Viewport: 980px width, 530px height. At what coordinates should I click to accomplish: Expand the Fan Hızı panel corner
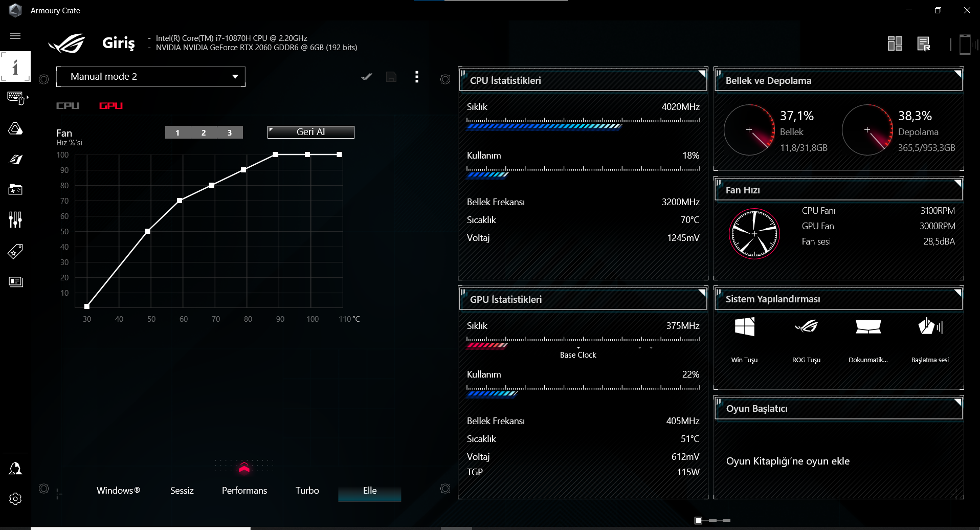[x=958, y=183]
